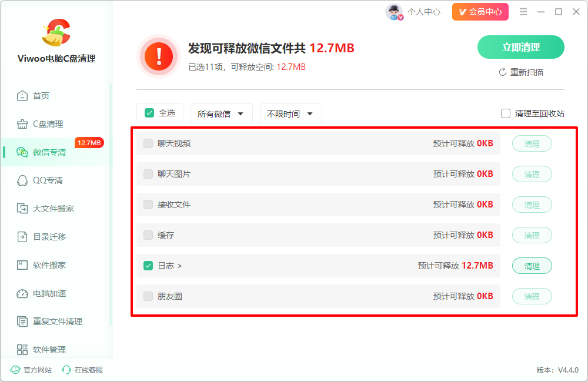Open the hamburger menu icon
The height and width of the screenshot is (382, 588).
click(523, 12)
